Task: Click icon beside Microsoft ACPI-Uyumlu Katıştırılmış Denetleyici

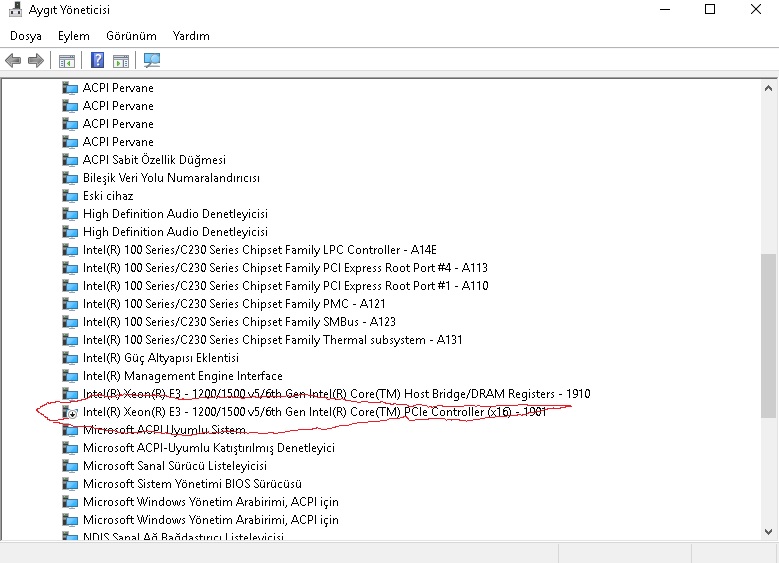Action: [x=70, y=448]
